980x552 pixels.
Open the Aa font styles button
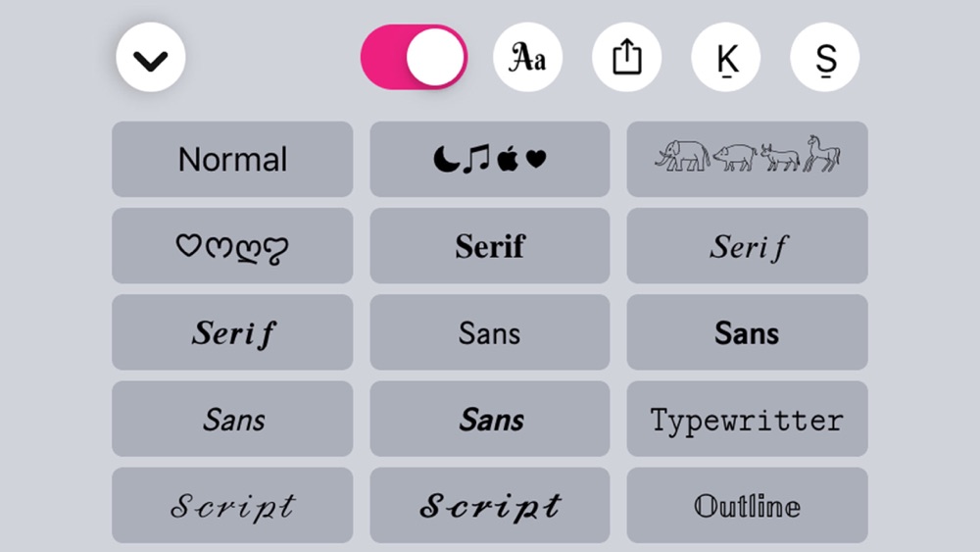[x=527, y=58]
